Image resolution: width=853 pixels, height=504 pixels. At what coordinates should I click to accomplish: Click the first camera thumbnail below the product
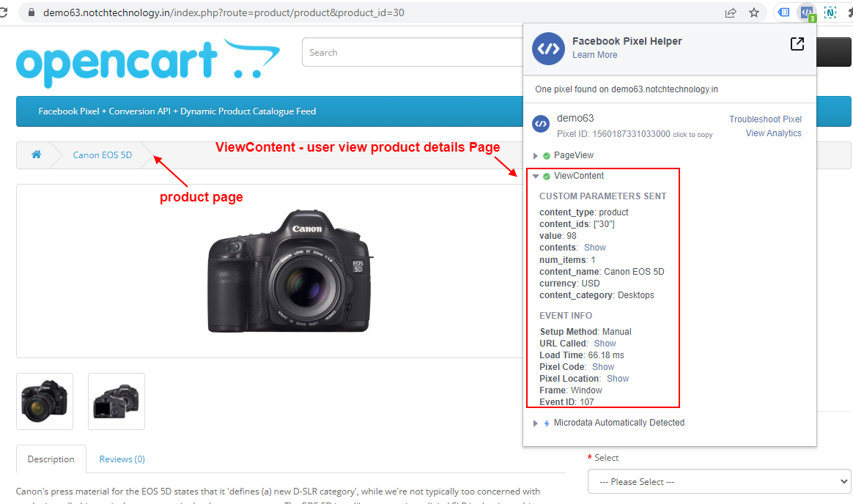tap(44, 401)
